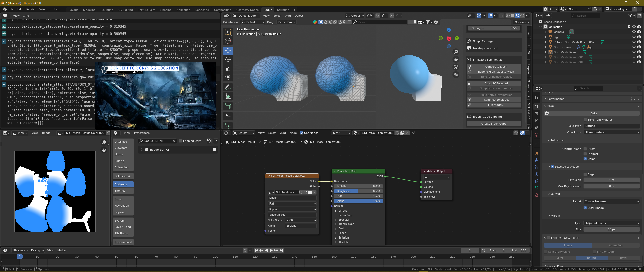Enable the Direct contribution checkbox
This screenshot has width=644, height=272.
[x=585, y=149]
